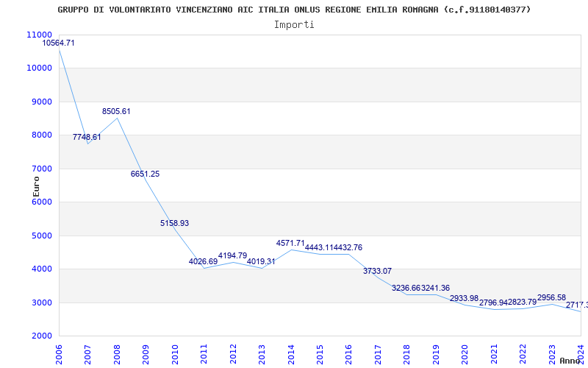Viewport: 588px width, 368px height.
Task: Click the 11000 y-axis tick
Action: (x=40, y=35)
